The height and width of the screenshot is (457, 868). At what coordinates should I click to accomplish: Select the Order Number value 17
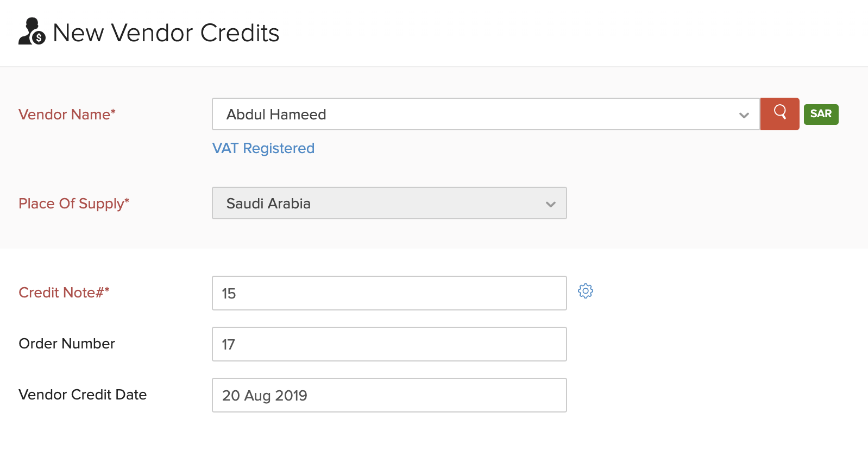tap(389, 344)
